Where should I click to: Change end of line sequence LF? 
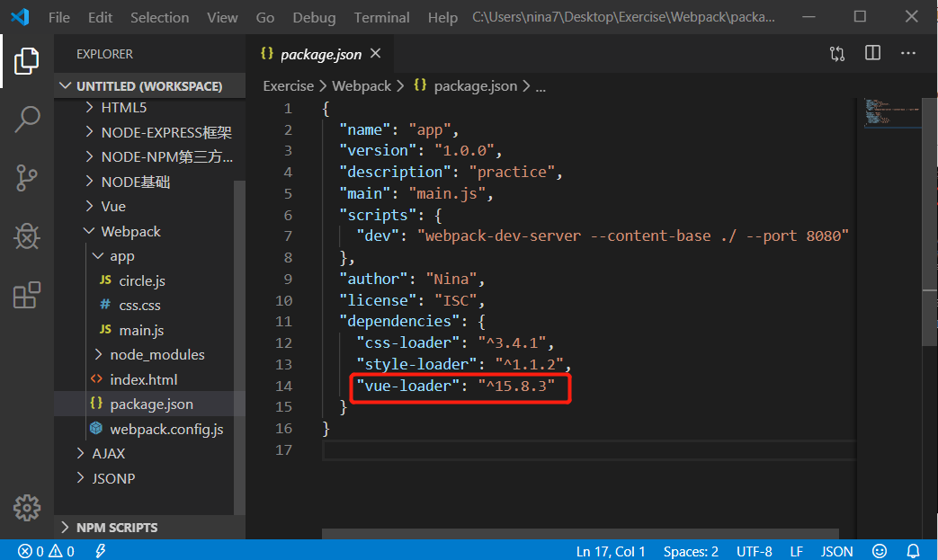(796, 551)
